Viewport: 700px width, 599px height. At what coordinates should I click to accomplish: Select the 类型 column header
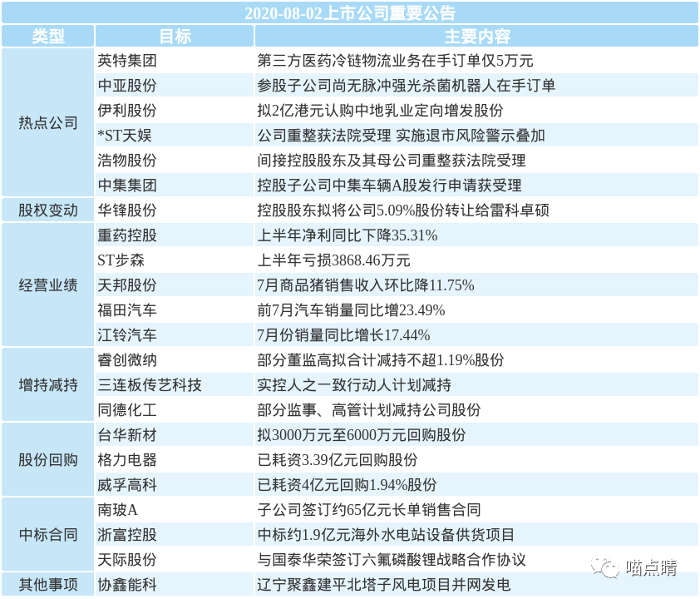pos(47,36)
